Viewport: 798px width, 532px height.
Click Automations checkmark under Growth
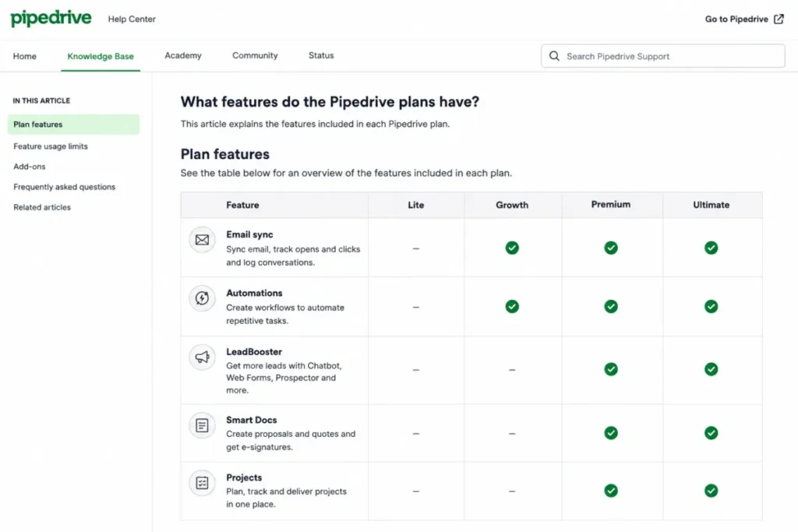[512, 307]
